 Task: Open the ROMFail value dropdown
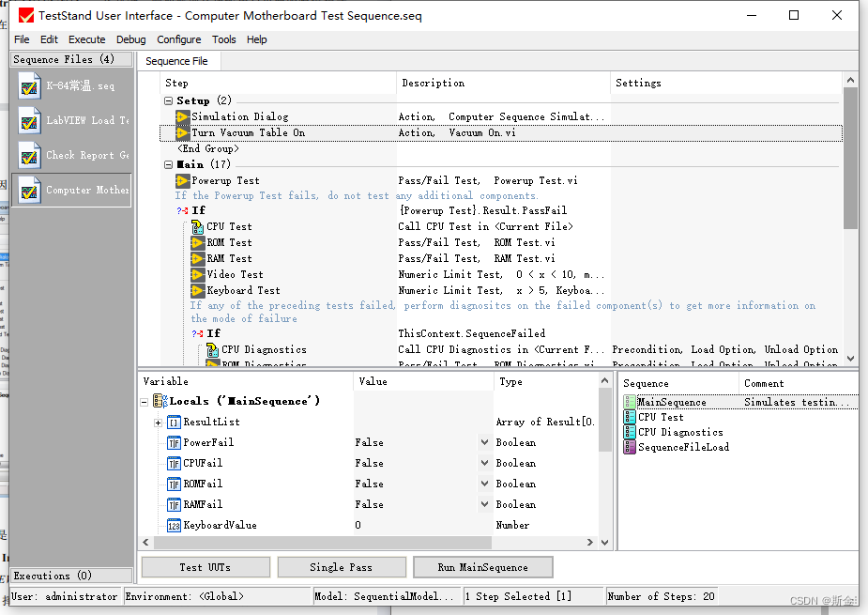pos(484,484)
